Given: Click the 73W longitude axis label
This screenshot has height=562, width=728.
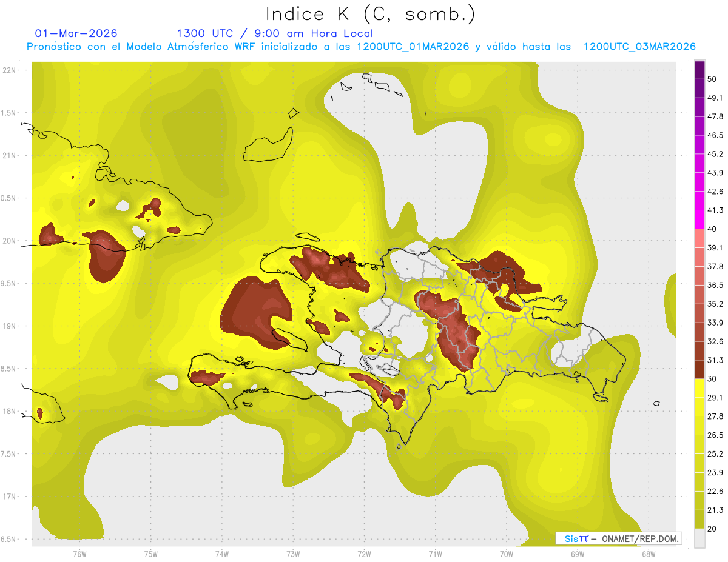Looking at the screenshot, I should point(293,554).
